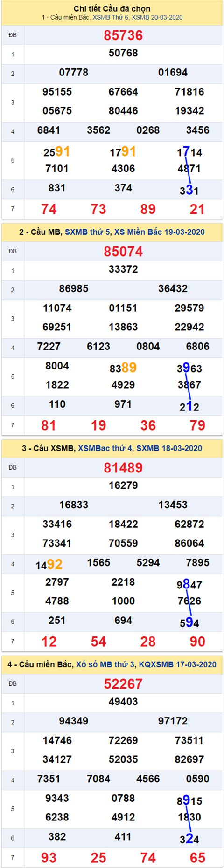This screenshot has height=868, width=224.
Task: Select fourth prize number 3456
Action: pos(198,130)
